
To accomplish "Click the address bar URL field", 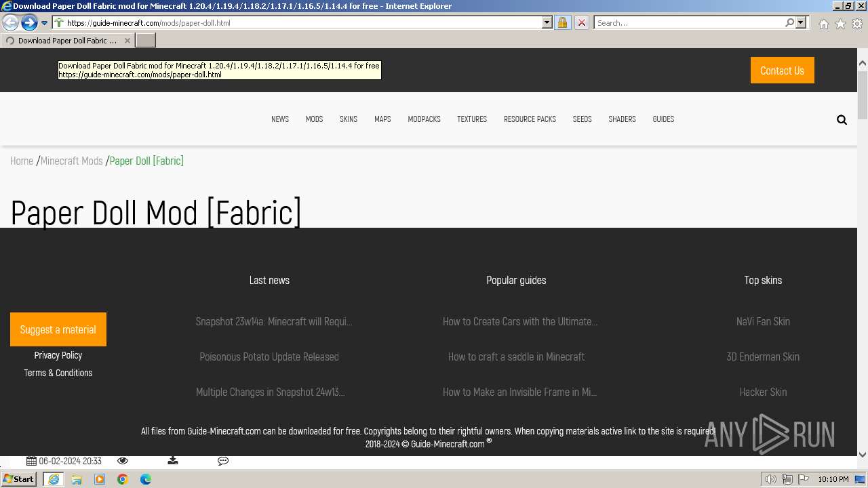I will [x=302, y=22].
